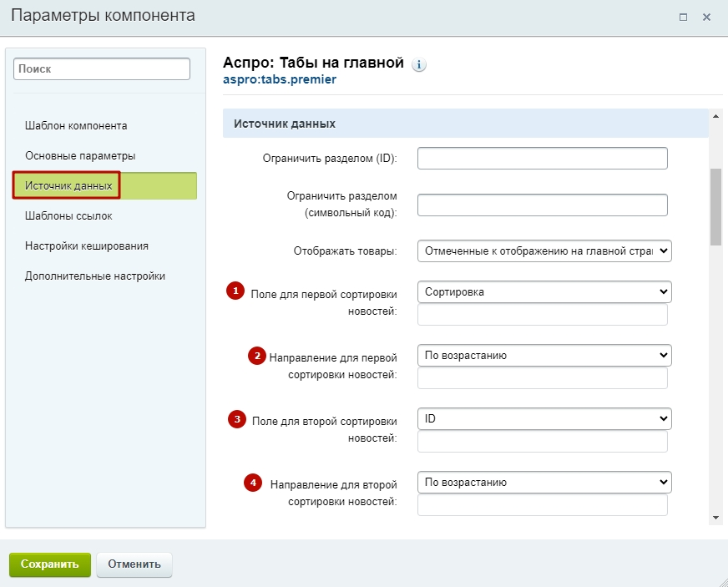Expand first sort field dropdown 'Сортировка'
Viewport: 728px width, 587px height.
pyautogui.click(x=544, y=292)
